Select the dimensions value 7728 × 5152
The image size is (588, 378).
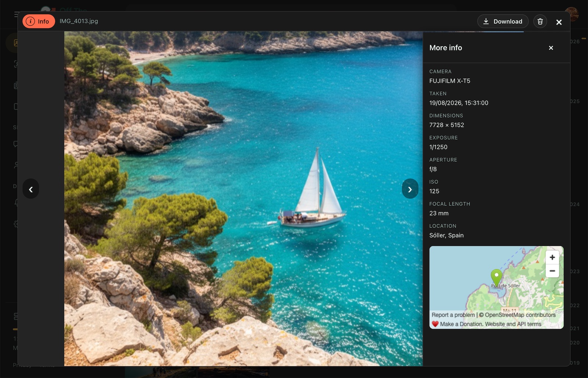(447, 125)
